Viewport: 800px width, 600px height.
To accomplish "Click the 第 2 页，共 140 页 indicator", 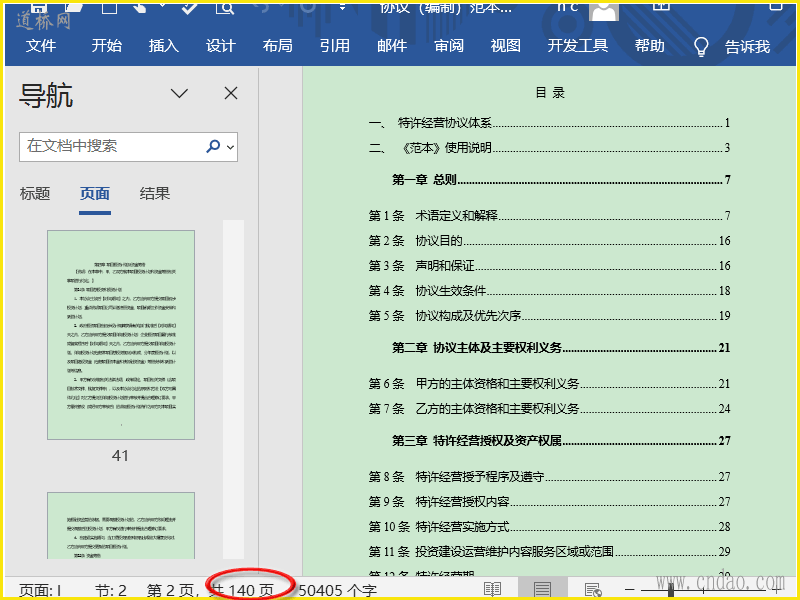I will [x=210, y=591].
